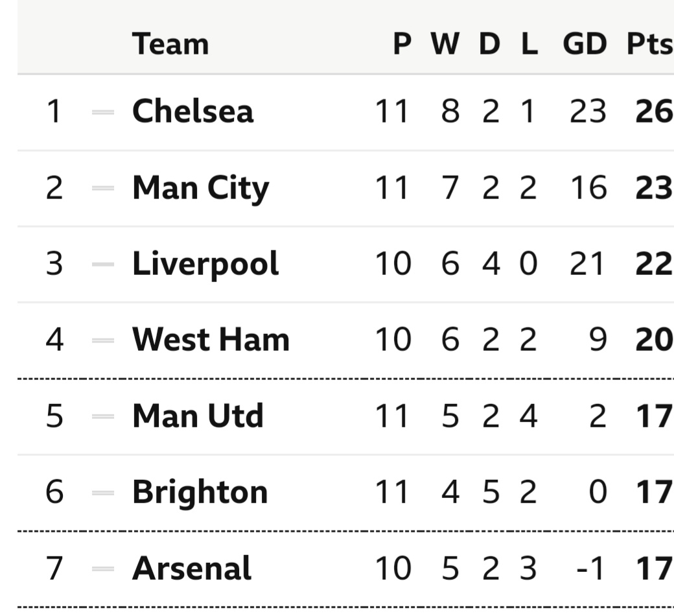Click the unchanged-rank dash beside Man Utd
The image size is (674, 616).
(103, 416)
